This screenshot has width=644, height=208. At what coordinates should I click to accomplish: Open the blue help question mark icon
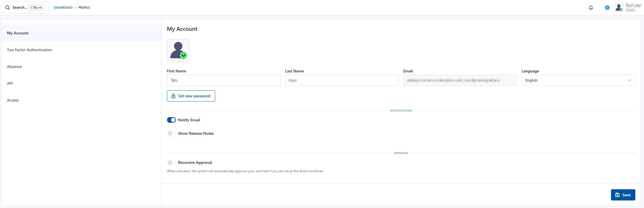(x=607, y=8)
